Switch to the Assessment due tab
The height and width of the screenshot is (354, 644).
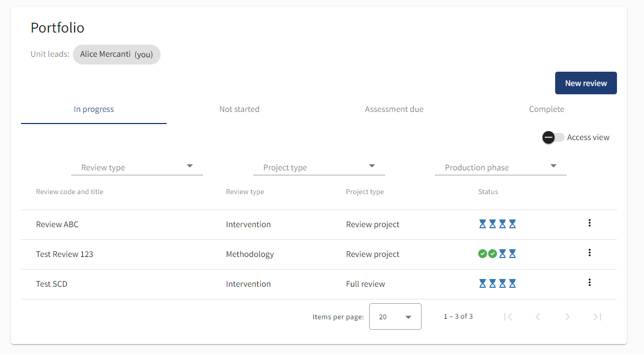click(x=394, y=109)
